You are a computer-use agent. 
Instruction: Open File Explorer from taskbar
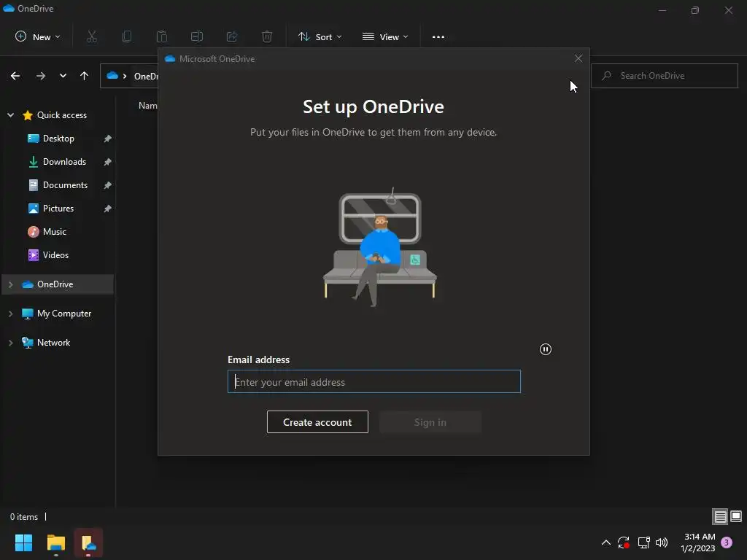coord(56,542)
